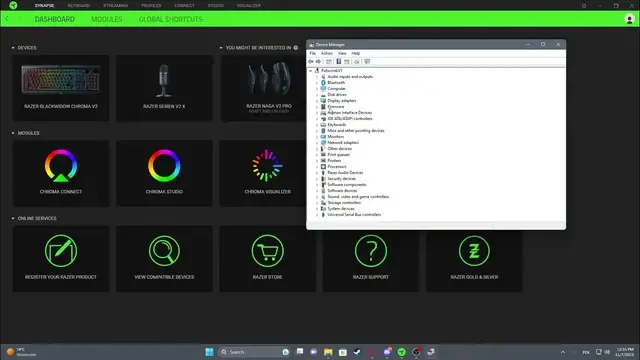Open the File menu in Device Manager
This screenshot has width=640, height=360.
click(x=312, y=53)
